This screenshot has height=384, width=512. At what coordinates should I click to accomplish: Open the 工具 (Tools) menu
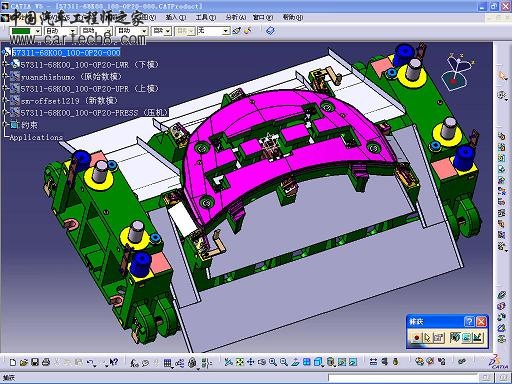point(206,17)
